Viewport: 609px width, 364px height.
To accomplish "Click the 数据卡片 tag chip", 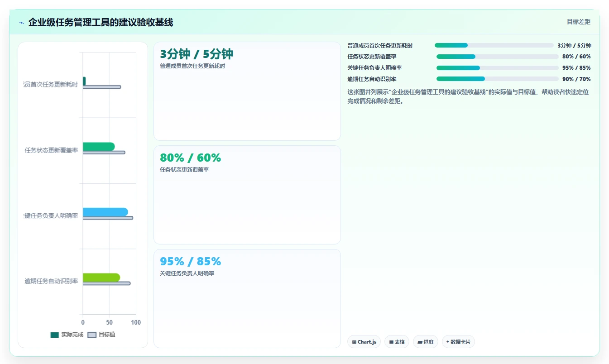I will [458, 342].
